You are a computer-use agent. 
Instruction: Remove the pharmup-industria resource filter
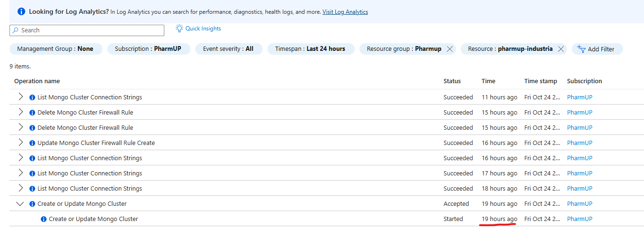pos(561,49)
